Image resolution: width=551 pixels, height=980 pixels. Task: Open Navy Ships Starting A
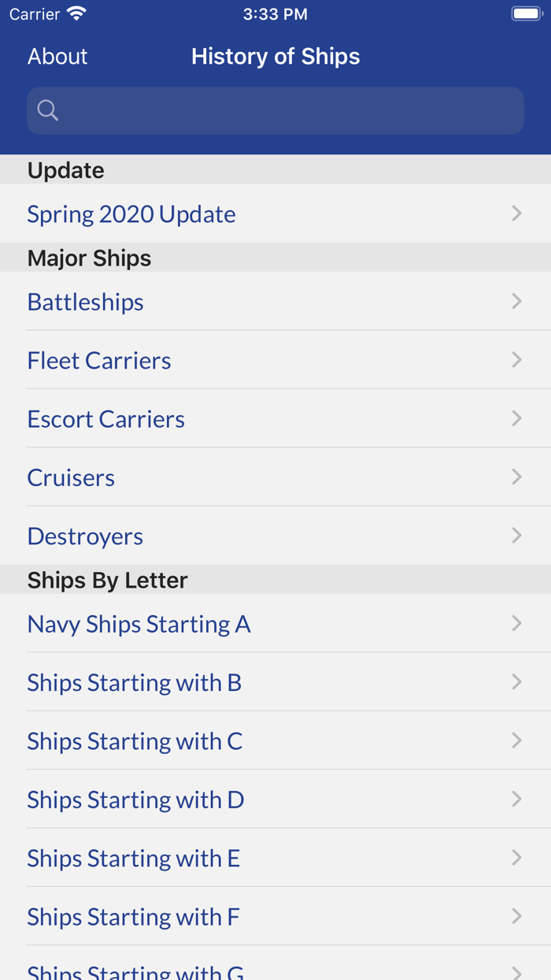point(139,623)
